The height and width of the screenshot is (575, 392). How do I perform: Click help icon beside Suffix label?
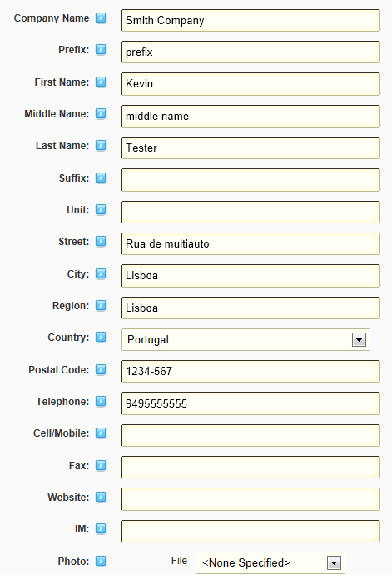coord(101,177)
